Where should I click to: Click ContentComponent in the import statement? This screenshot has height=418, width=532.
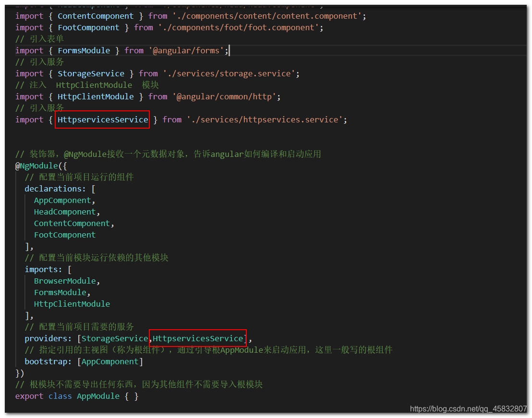(x=96, y=16)
